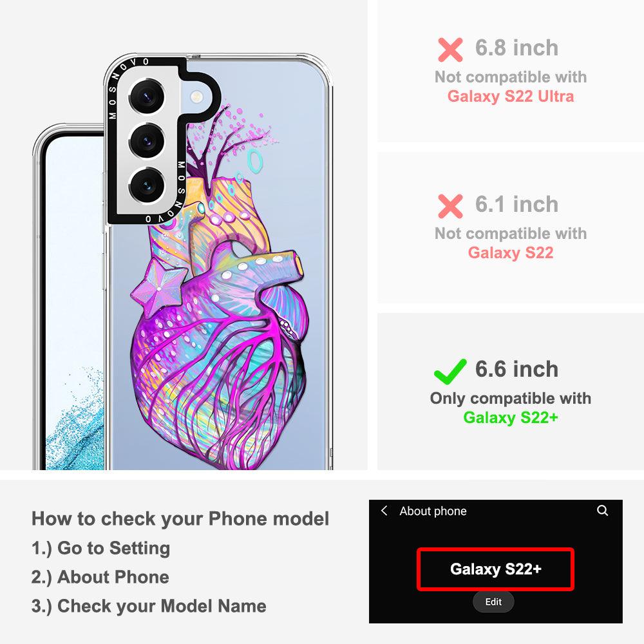Select the Galaxy S22+ model name box
644x644 pixels.
(495, 569)
